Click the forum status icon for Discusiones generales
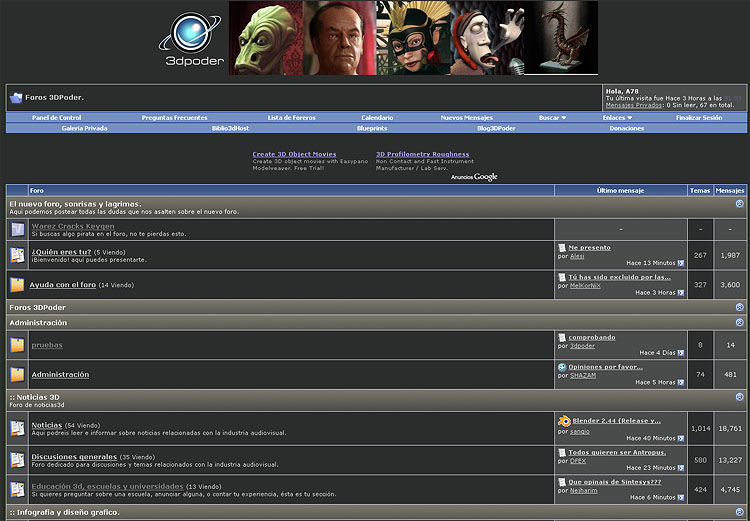Image resolution: width=750 pixels, height=521 pixels. pyautogui.click(x=18, y=460)
